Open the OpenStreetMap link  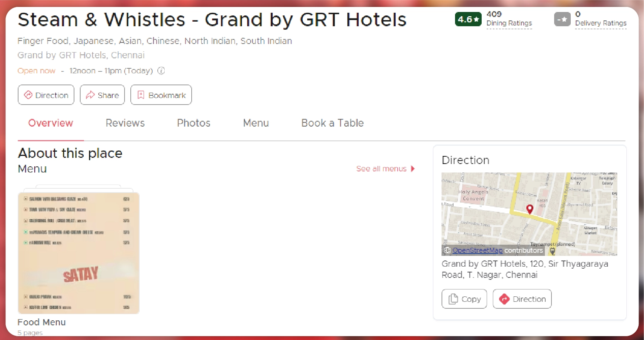click(x=477, y=250)
